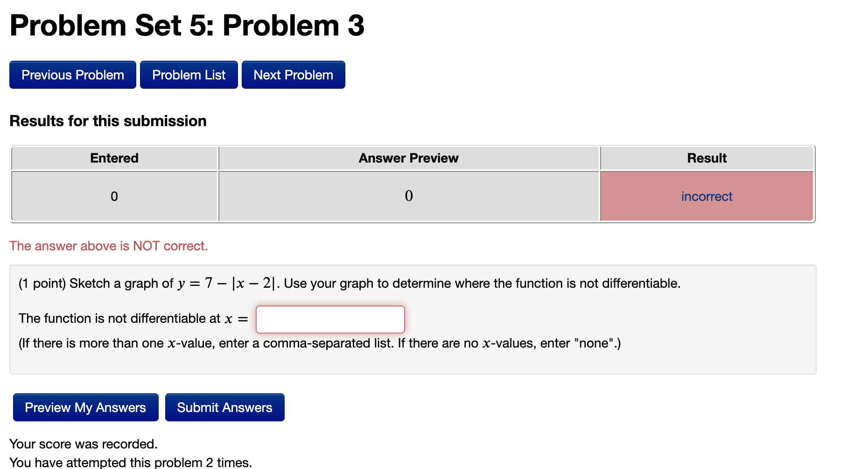The width and height of the screenshot is (868, 469).
Task: Select the attempted 2 times text
Action: pos(131,462)
